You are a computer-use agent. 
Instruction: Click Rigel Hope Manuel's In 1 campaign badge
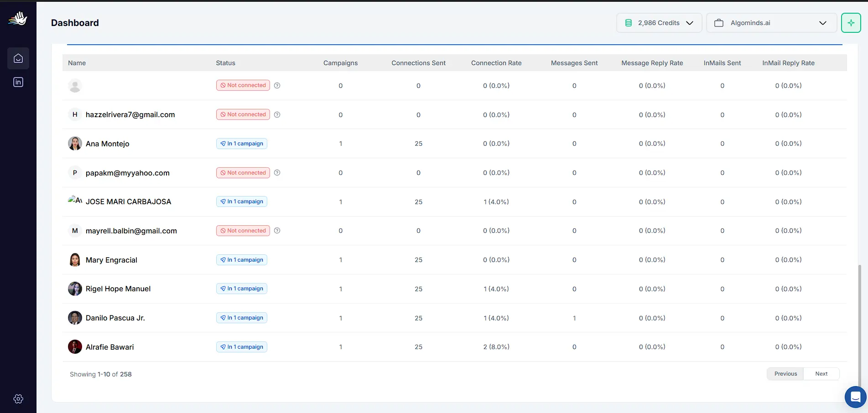click(x=242, y=289)
